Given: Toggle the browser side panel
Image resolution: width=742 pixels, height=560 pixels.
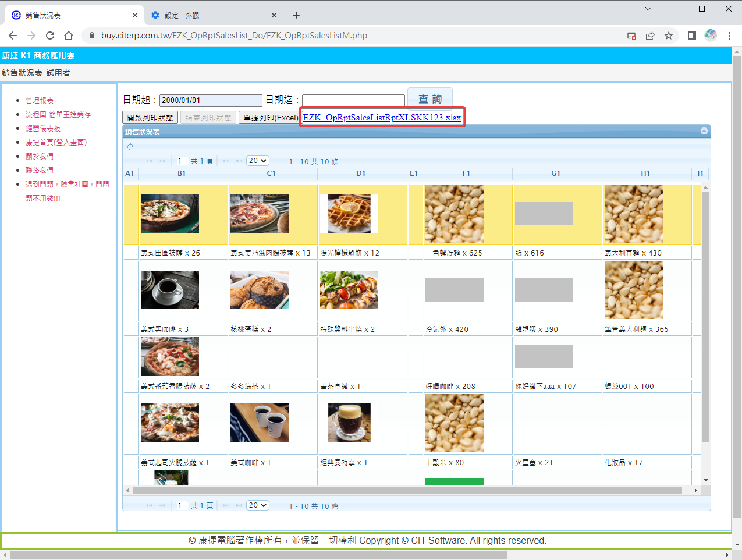Looking at the screenshot, I should coord(691,36).
